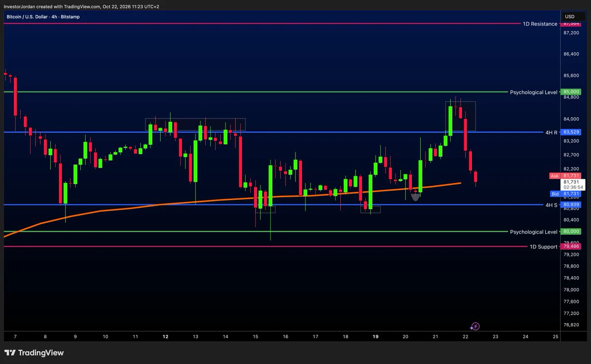591x364 pixels.
Task: Click date 15 on the time axis
Action: click(256, 337)
